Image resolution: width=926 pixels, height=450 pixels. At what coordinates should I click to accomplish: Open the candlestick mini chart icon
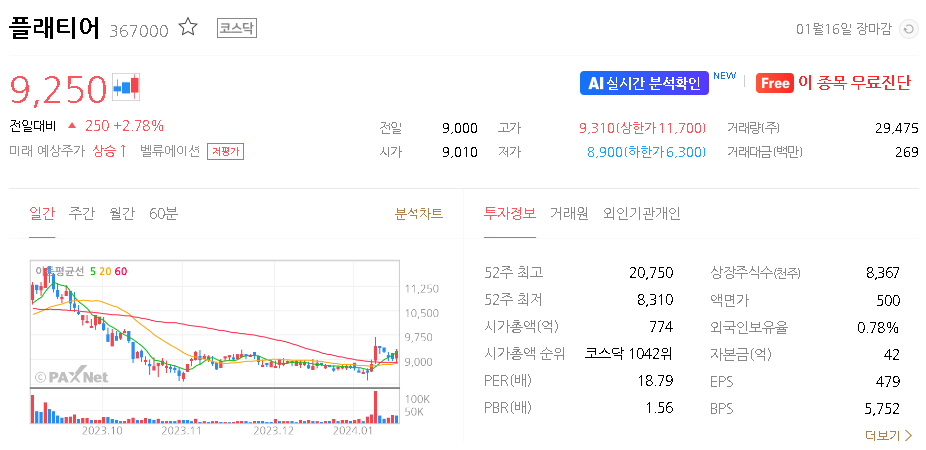click(x=126, y=87)
